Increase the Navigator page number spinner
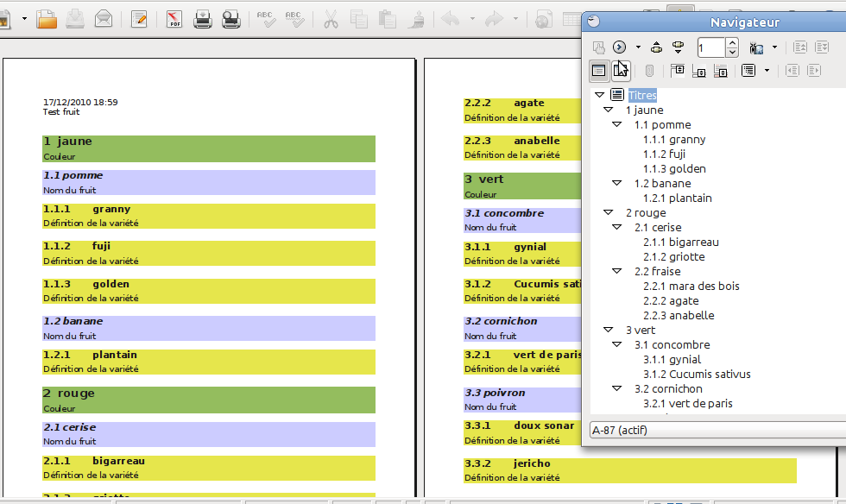This screenshot has width=846, height=504. click(732, 42)
